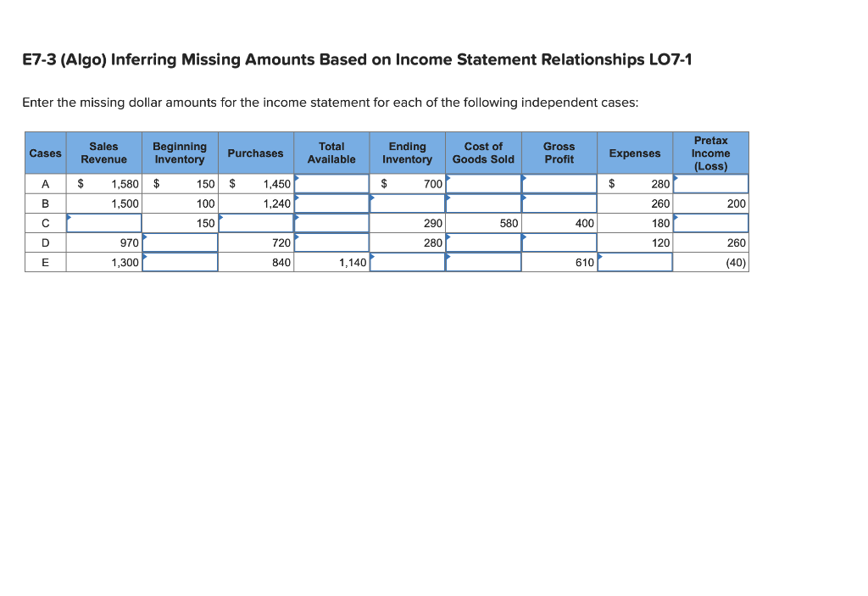Click the Pretax Income field for Case A
The image size is (868, 596).
pos(711,183)
